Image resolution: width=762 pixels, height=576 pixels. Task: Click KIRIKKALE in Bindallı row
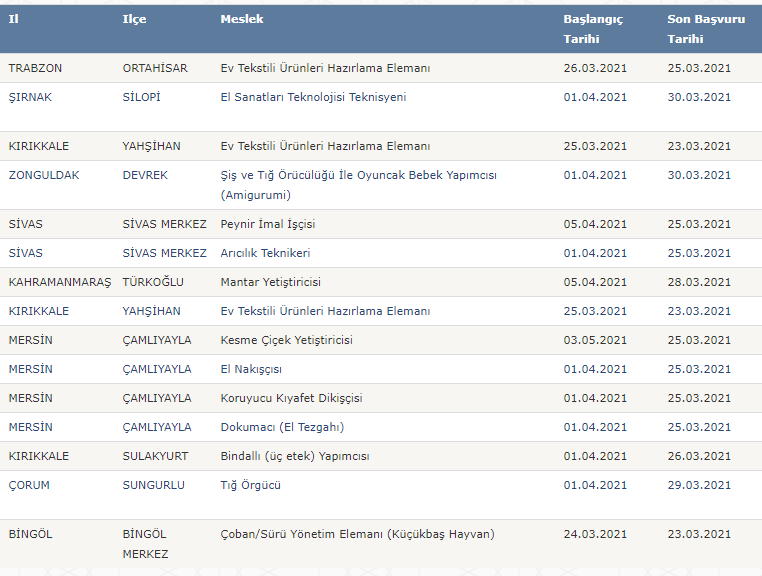coord(38,456)
